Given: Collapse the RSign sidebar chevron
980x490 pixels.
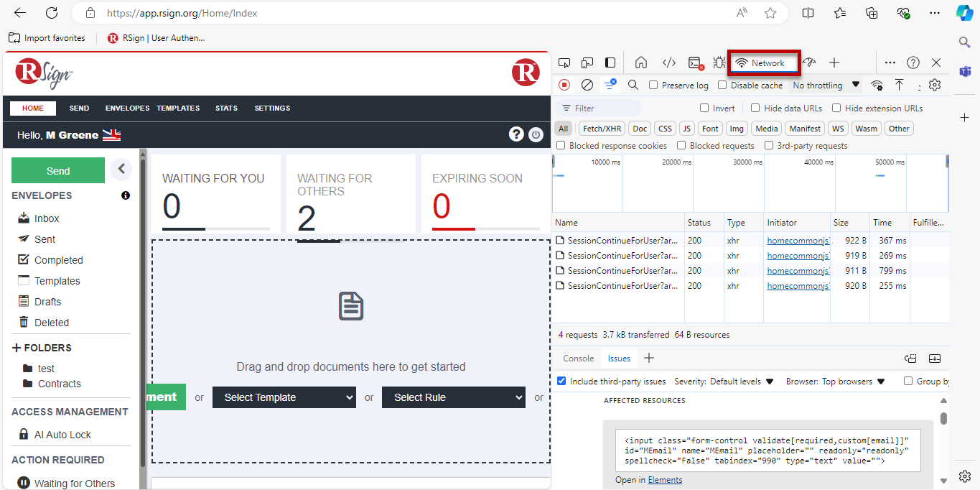Looking at the screenshot, I should 121,169.
